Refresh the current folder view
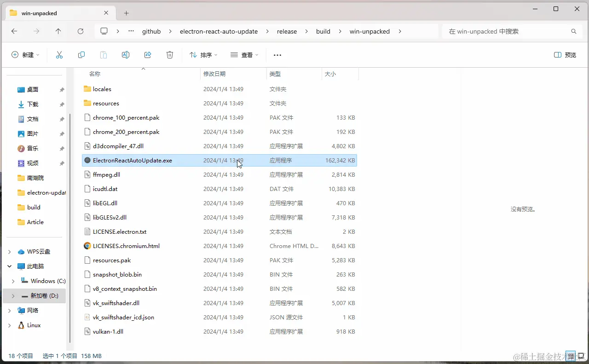 click(x=81, y=31)
